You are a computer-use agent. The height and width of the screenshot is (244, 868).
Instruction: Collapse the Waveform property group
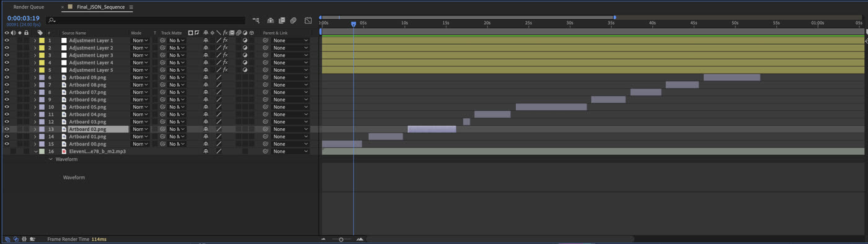coord(51,159)
